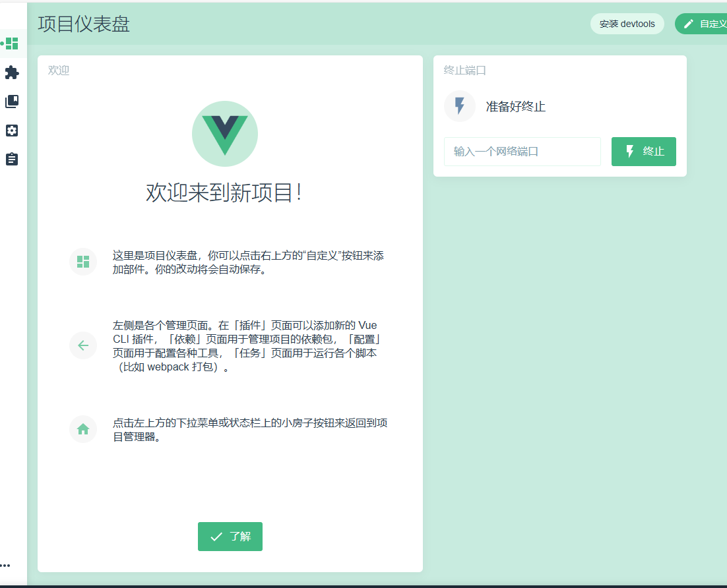The height and width of the screenshot is (588, 727).
Task: Open the Tasks page clipboard icon
Action: [12, 160]
